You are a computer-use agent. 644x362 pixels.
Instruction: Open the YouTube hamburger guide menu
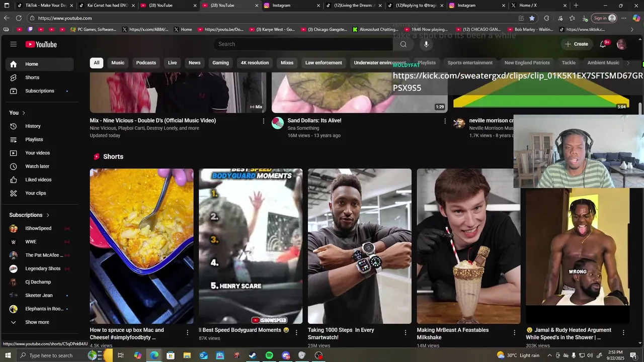tap(14, 44)
